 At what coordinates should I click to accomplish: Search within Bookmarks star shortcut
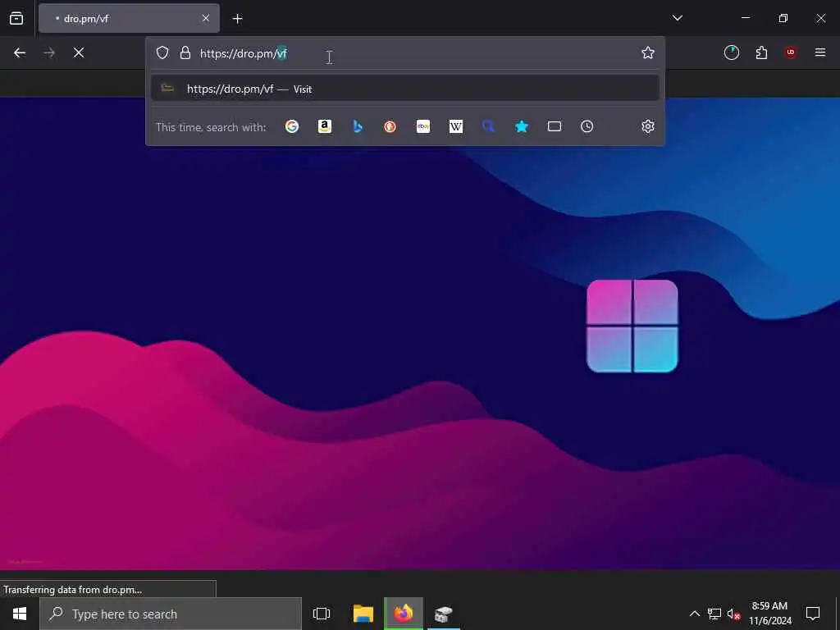(522, 126)
